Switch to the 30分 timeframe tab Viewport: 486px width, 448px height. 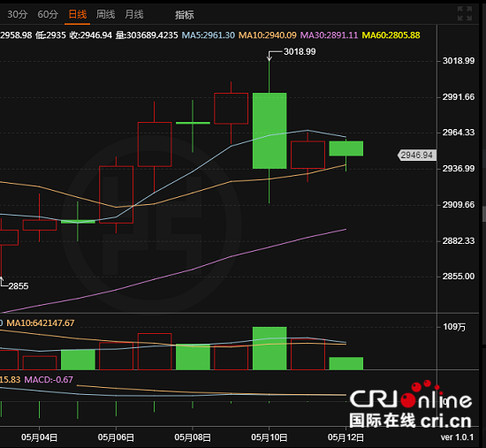pyautogui.click(x=17, y=14)
